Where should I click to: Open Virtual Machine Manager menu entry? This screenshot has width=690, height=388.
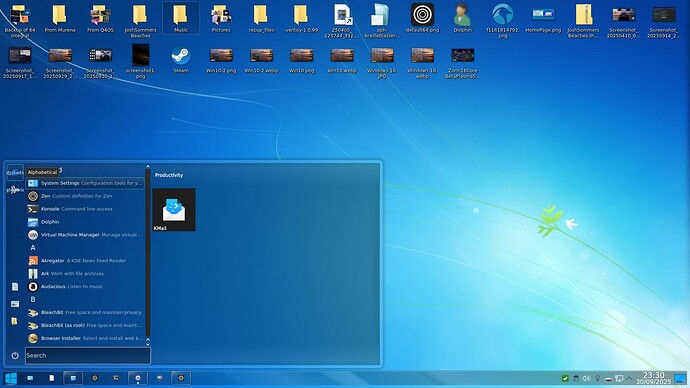coord(85,235)
